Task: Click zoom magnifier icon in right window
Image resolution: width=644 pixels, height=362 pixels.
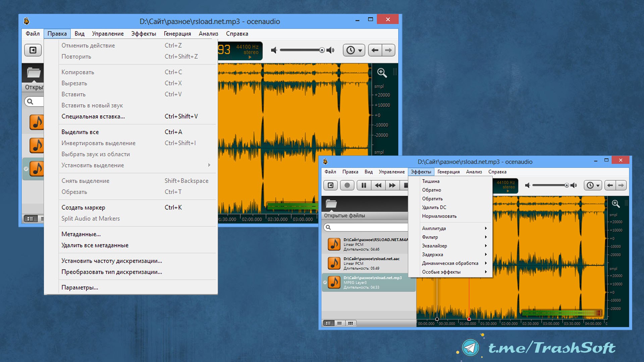Action: (x=615, y=204)
